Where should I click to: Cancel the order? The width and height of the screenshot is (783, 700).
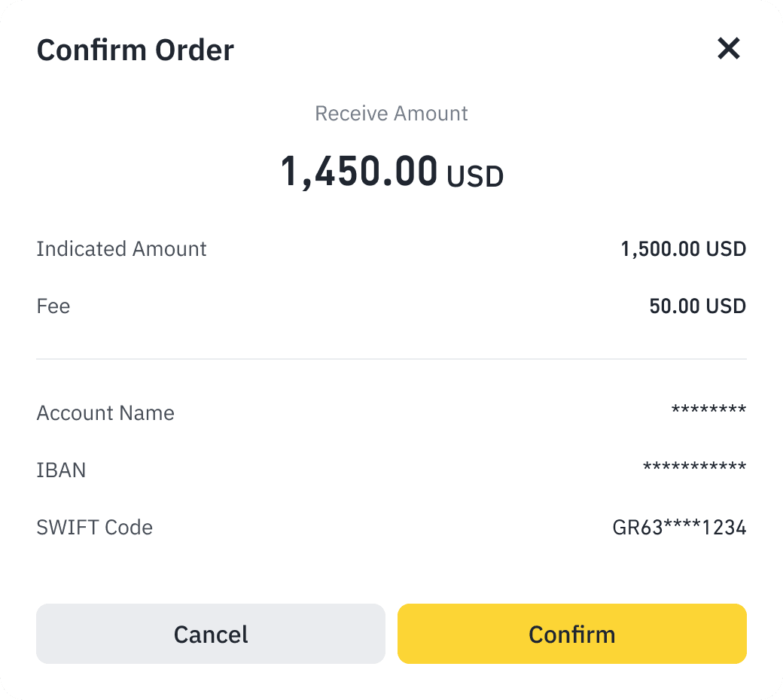pos(211,634)
